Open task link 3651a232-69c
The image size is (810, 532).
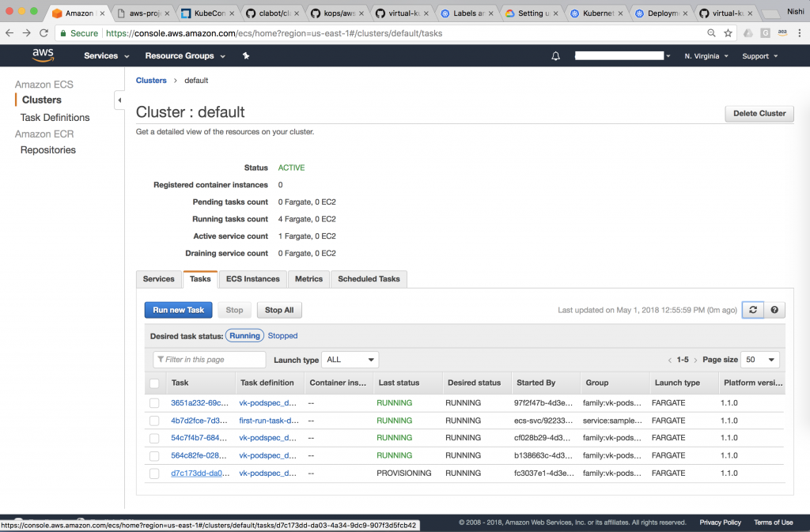pos(199,403)
